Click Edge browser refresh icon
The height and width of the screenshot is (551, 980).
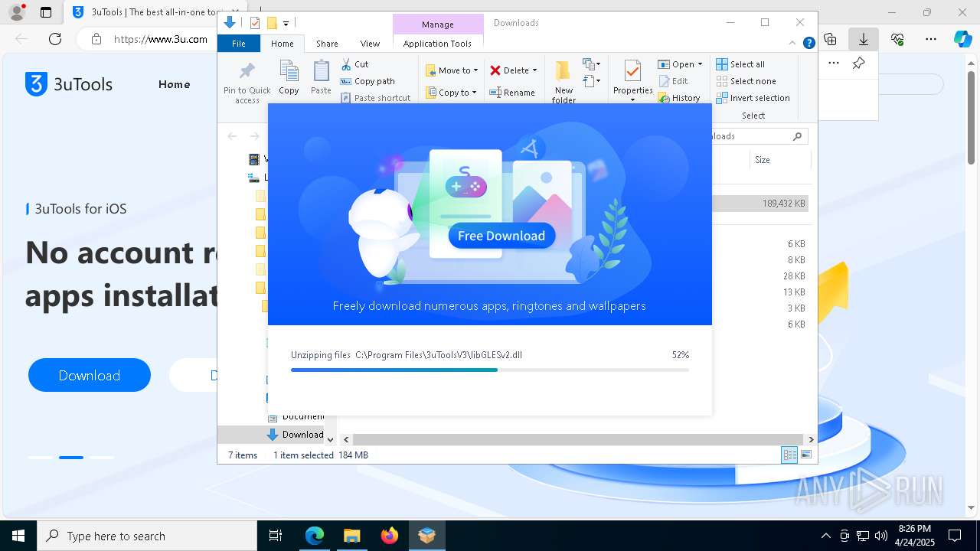point(55,39)
